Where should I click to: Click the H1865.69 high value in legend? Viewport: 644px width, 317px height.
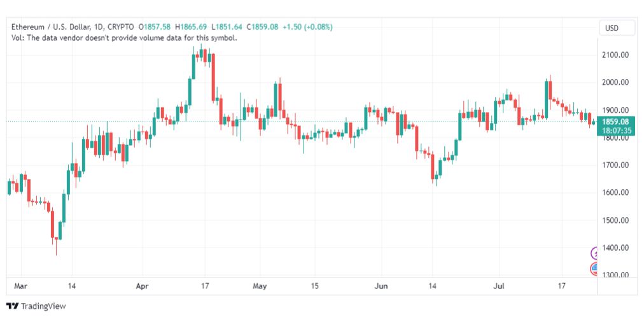(192, 27)
